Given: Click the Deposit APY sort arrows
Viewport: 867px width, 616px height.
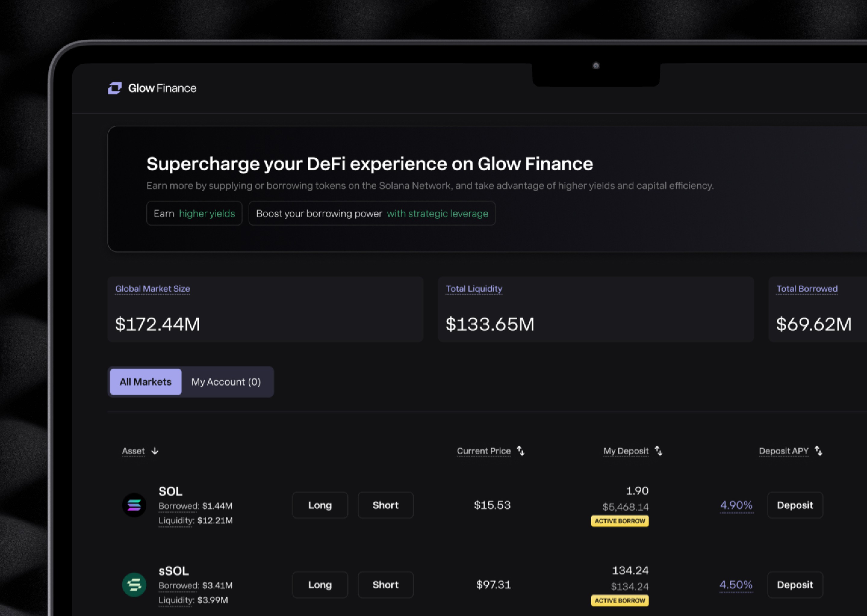Looking at the screenshot, I should click(819, 451).
